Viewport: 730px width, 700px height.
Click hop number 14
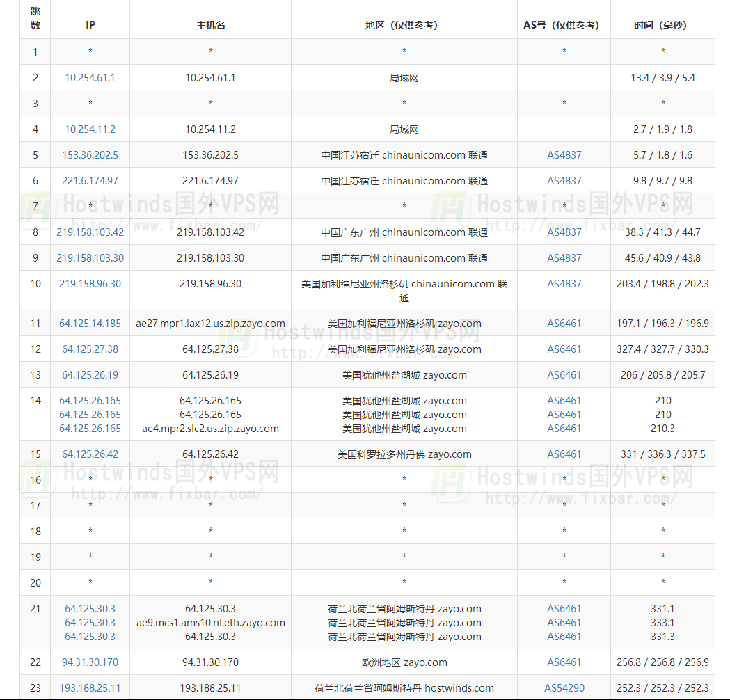(35, 401)
